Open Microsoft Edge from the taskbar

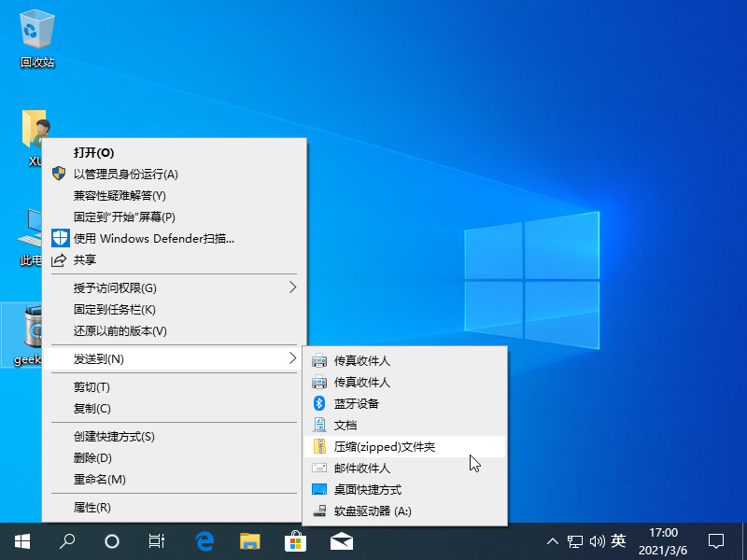[205, 540]
